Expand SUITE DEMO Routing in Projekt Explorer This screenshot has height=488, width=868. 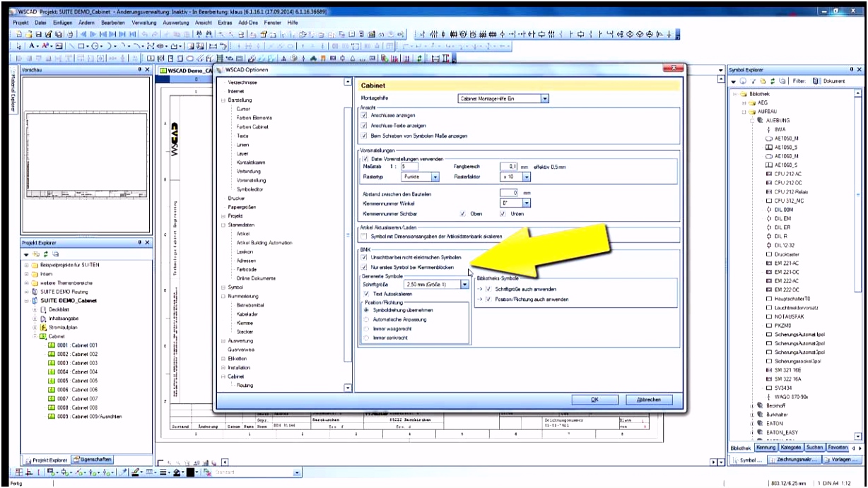(26, 291)
